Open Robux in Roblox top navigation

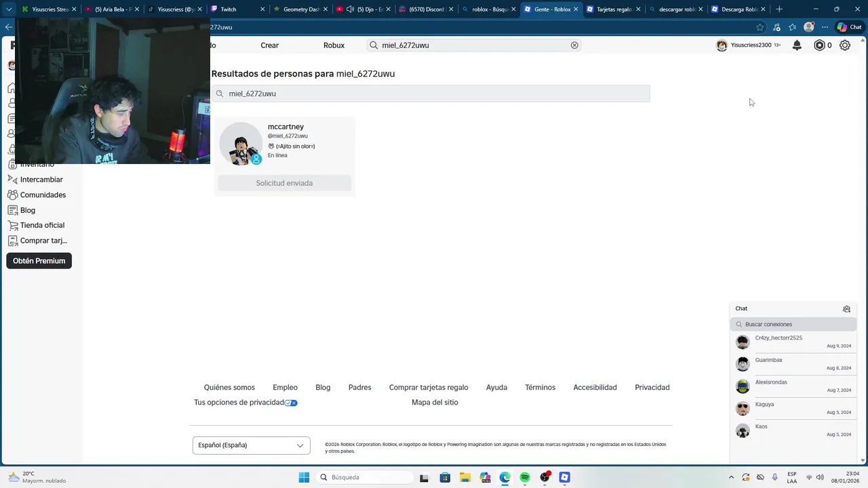coord(334,45)
